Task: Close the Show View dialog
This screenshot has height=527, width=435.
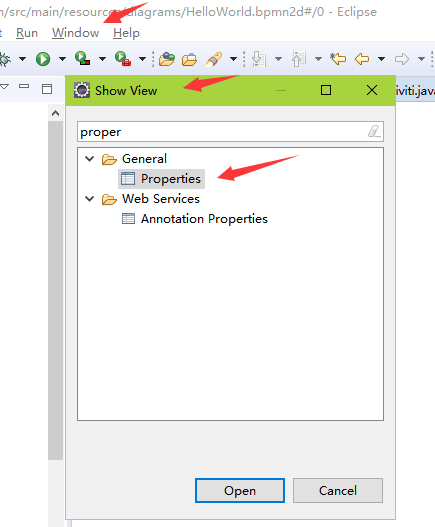Action: (372, 90)
